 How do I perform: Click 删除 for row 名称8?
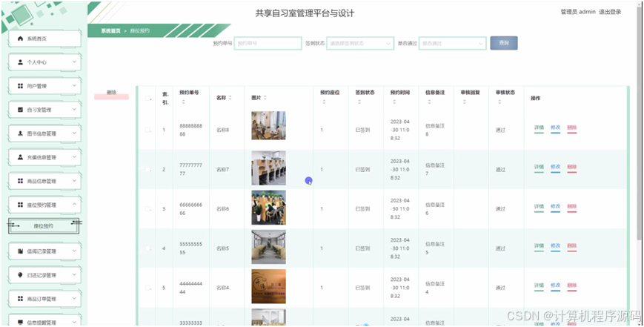pos(571,128)
